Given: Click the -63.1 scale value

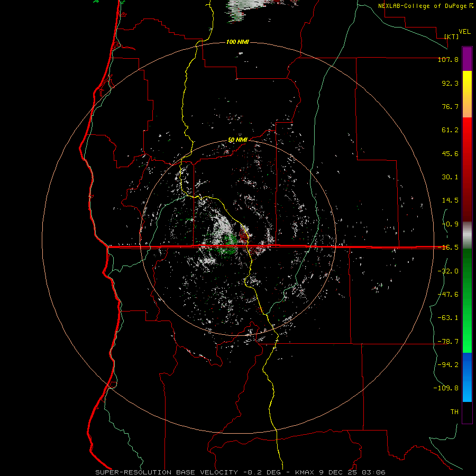Looking at the screenshot, I should [448, 318].
